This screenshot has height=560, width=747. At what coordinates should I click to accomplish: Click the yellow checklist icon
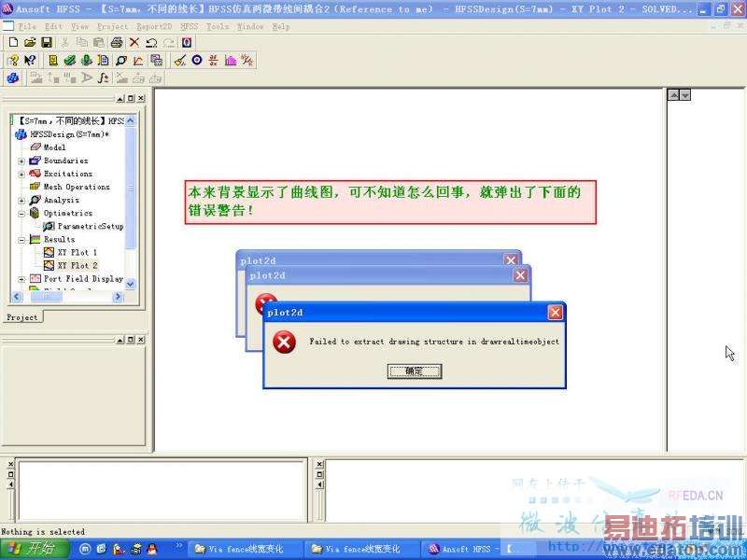53,61
